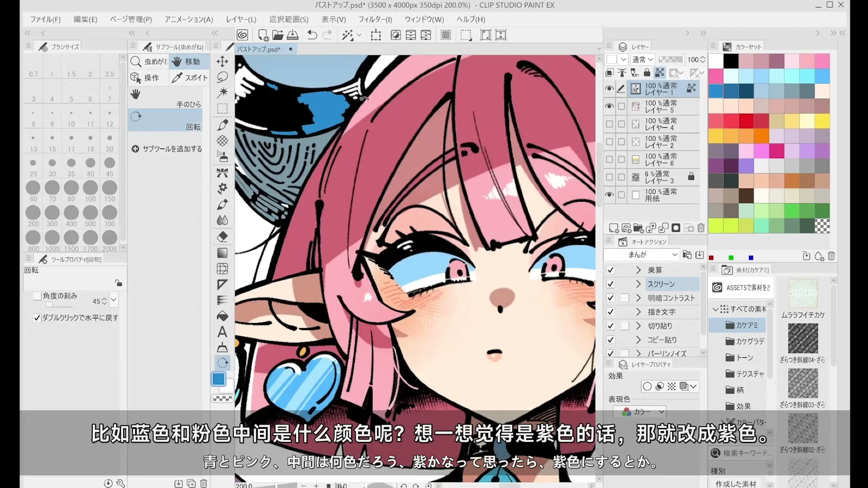Open the カケグラデ material folder
The width and height of the screenshot is (868, 488).
(x=745, y=342)
